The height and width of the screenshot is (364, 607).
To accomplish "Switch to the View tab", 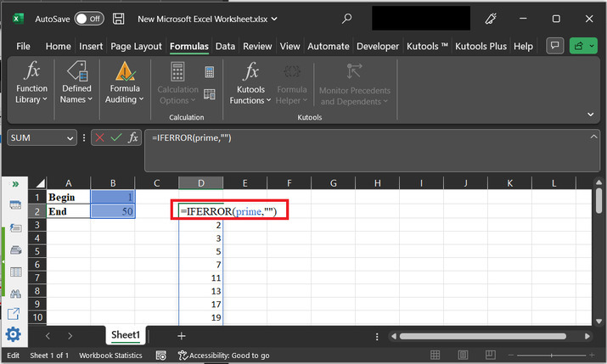I will pyautogui.click(x=289, y=47).
